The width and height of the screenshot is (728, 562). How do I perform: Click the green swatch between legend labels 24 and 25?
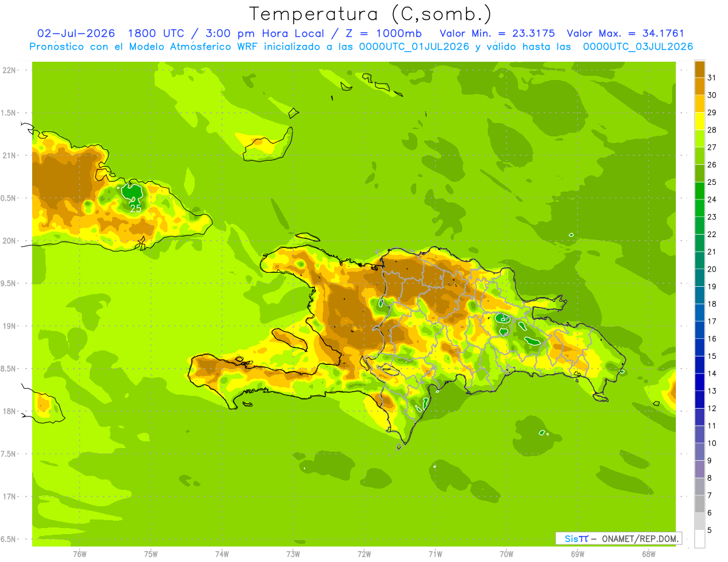pyautogui.click(x=699, y=191)
